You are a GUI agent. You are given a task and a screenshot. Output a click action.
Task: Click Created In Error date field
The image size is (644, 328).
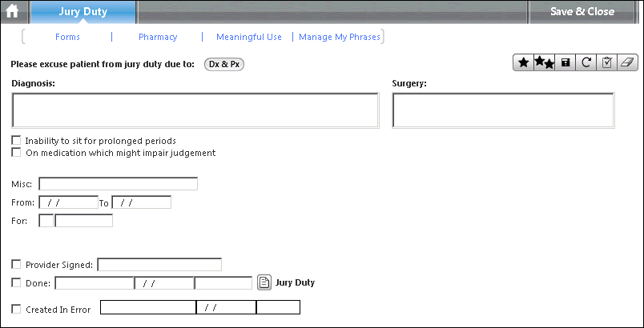click(227, 307)
